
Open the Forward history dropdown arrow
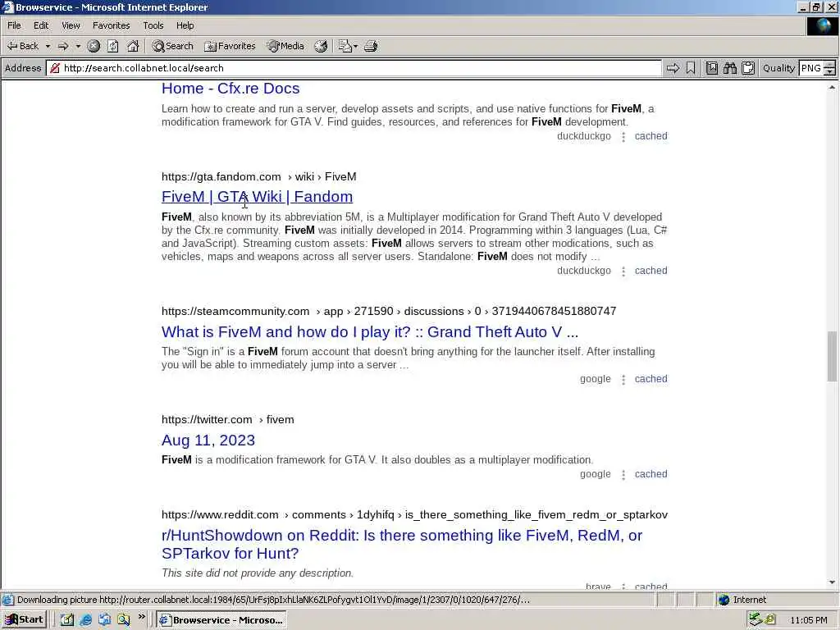click(x=78, y=46)
